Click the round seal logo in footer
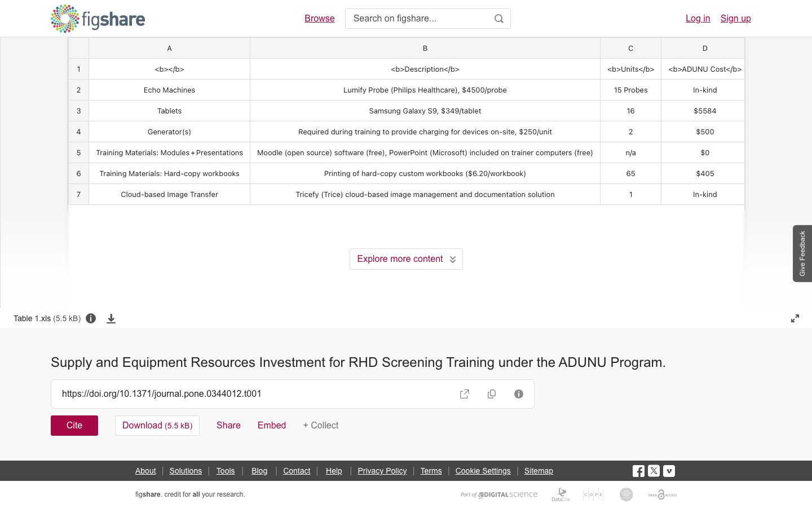Screen dimensions: 812x508 [x=626, y=494]
